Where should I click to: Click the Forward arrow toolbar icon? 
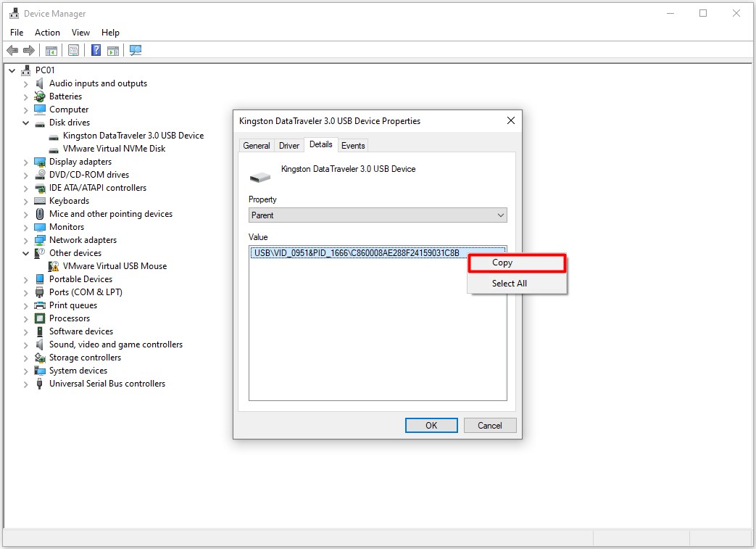[x=29, y=50]
